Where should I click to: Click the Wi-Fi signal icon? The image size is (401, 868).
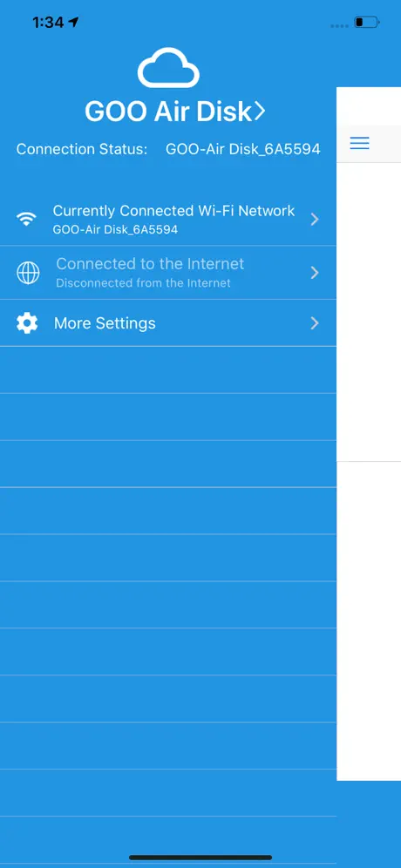(x=26, y=220)
